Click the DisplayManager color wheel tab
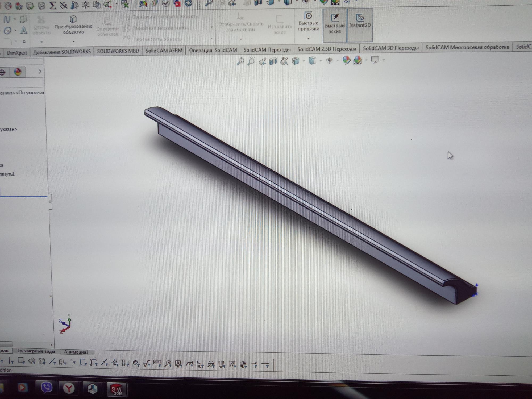 tap(18, 72)
